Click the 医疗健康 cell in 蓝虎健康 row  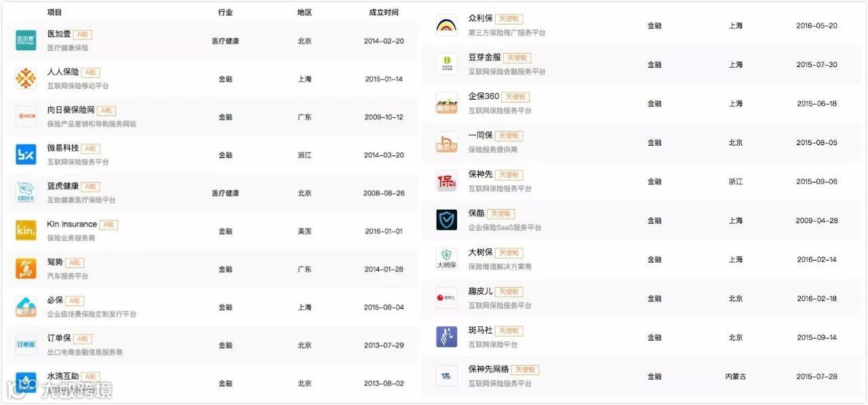225,193
